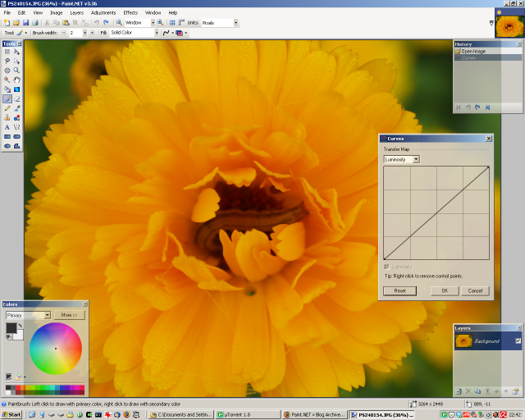525x420 pixels.
Task: Toggle the pixel grid icon
Action: (x=172, y=23)
